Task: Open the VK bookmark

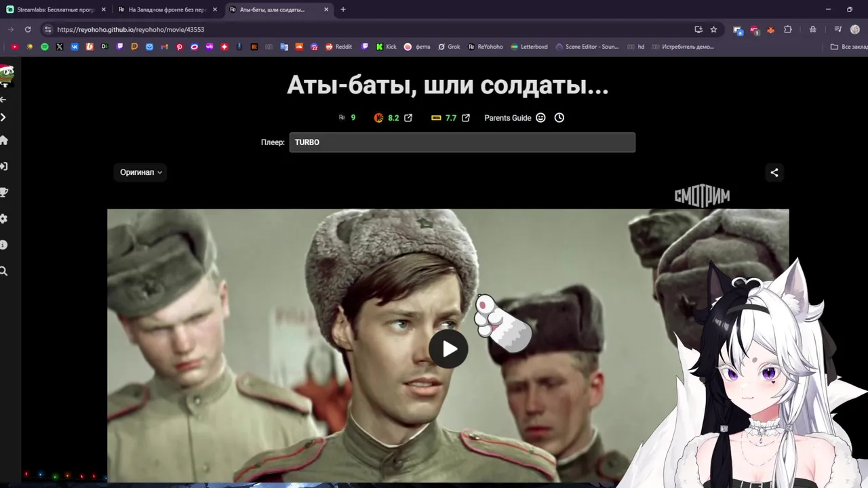Action: click(75, 47)
